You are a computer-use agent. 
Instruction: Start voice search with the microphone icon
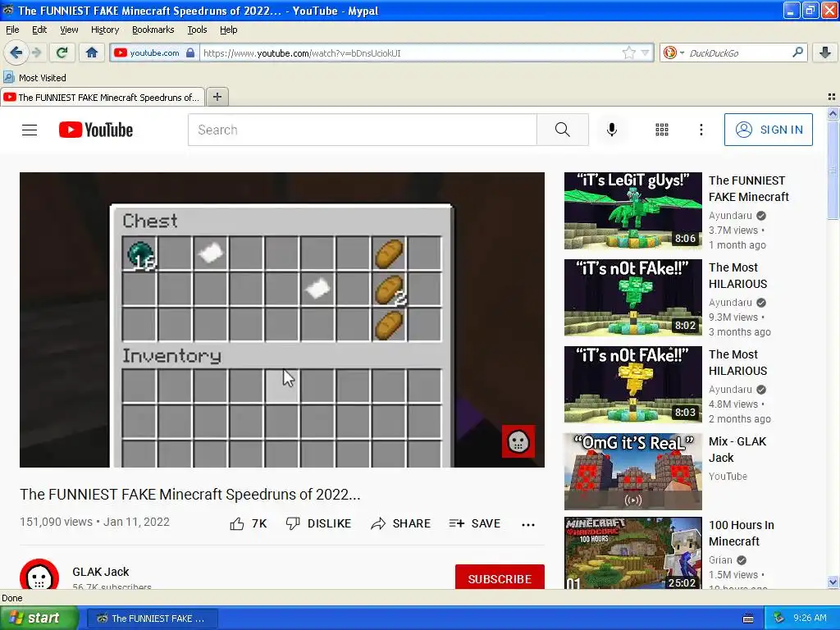(612, 130)
